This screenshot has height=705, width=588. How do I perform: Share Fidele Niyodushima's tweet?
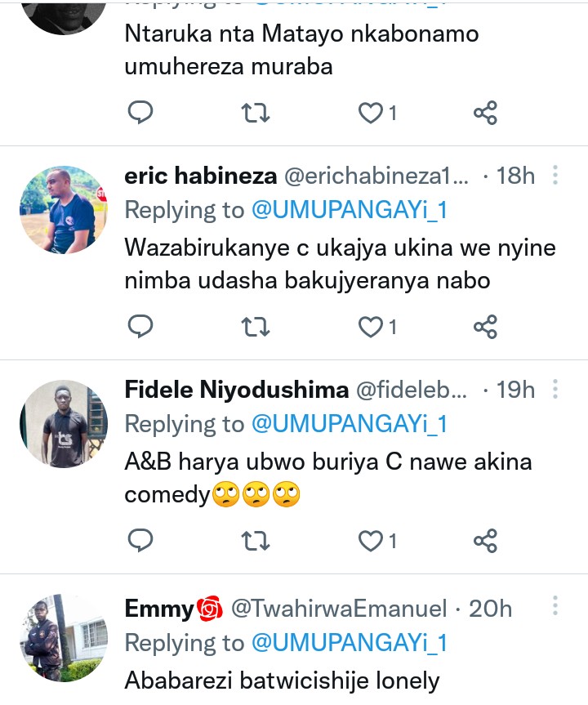click(485, 540)
